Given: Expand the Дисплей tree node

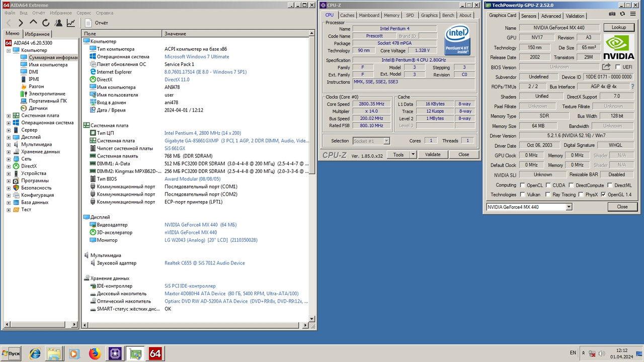Looking at the screenshot, I should (9, 137).
